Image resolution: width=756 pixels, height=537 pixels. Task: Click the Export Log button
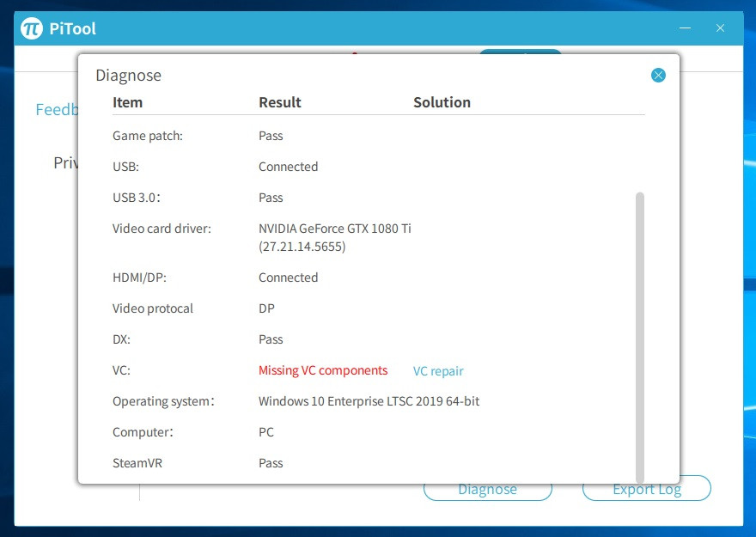647,489
